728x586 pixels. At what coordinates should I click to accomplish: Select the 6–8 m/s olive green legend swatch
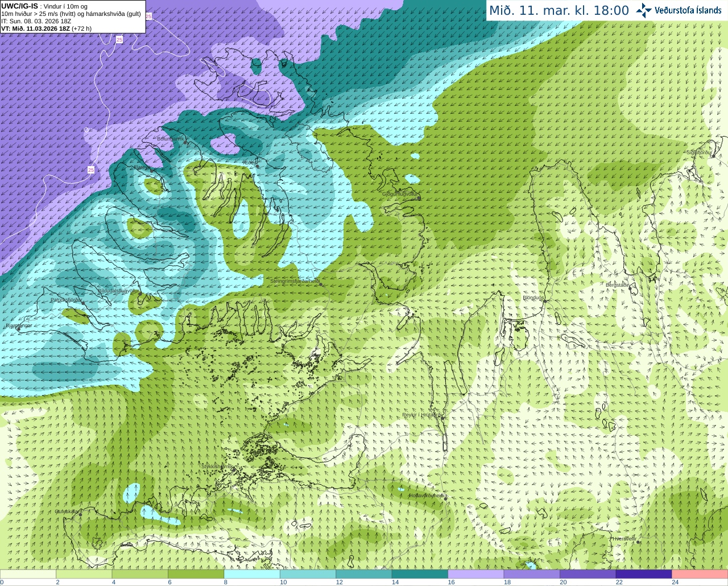(196, 574)
